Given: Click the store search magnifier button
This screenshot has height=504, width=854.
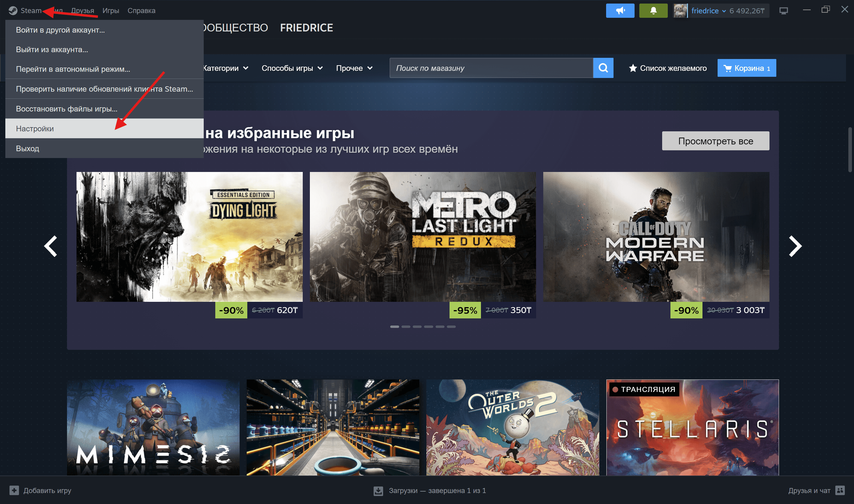Looking at the screenshot, I should (603, 68).
